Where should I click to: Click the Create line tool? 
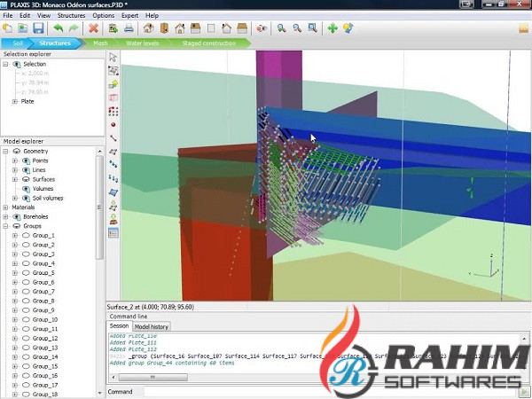point(113,138)
